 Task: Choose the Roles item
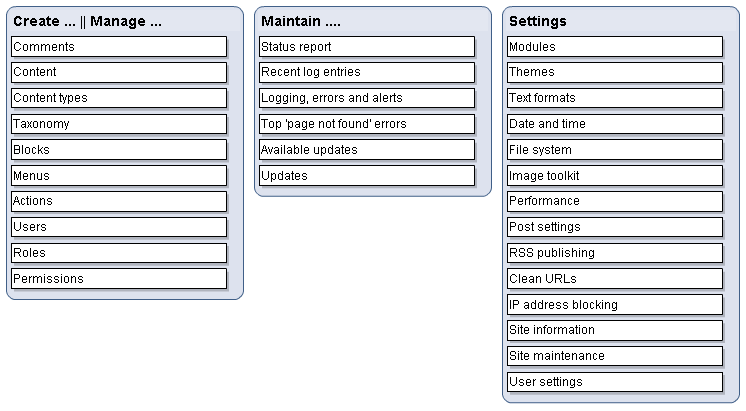point(119,253)
